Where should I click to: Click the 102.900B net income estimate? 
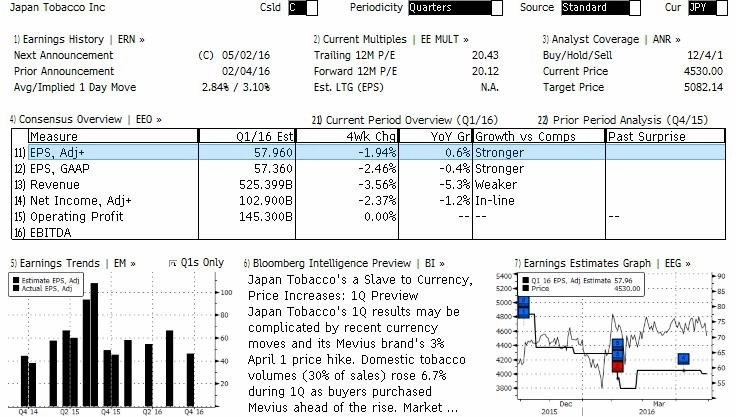tap(266, 201)
